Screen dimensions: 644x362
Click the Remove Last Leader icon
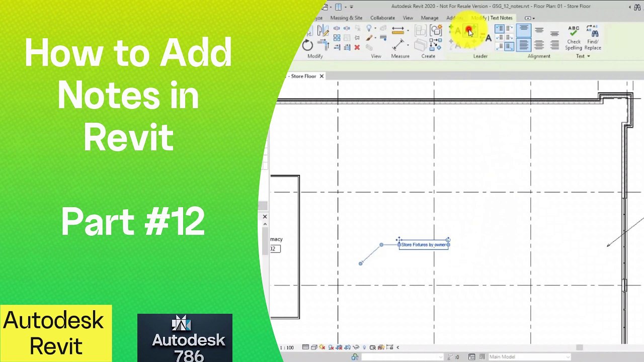(x=486, y=37)
